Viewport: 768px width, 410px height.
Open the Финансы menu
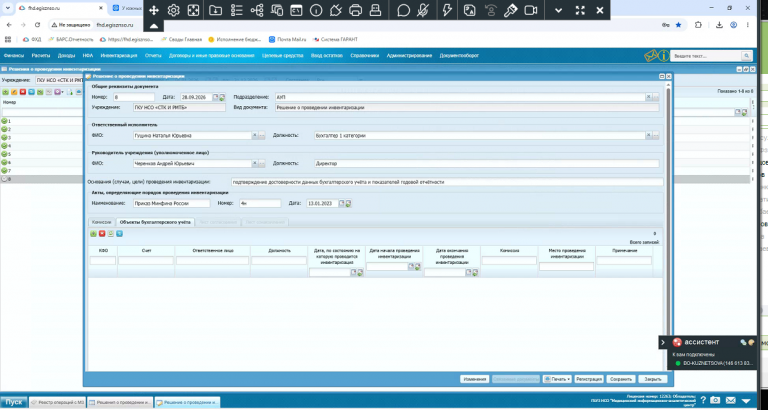pos(14,56)
